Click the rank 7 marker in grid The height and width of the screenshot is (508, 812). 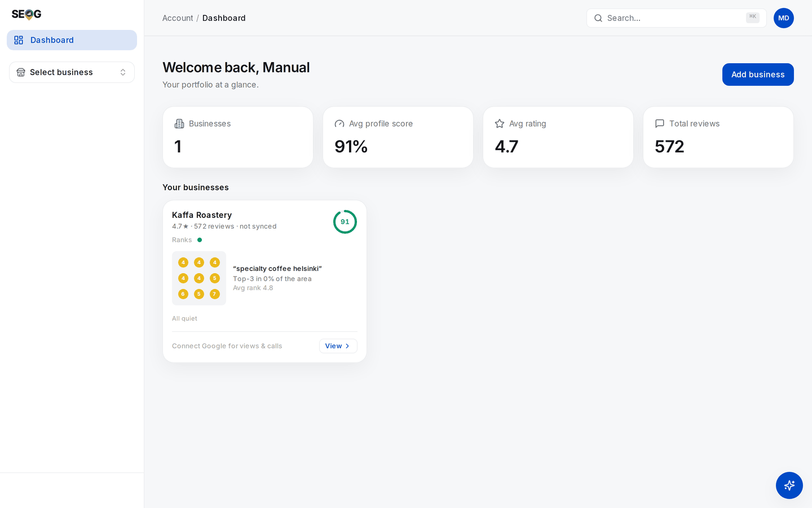click(215, 294)
